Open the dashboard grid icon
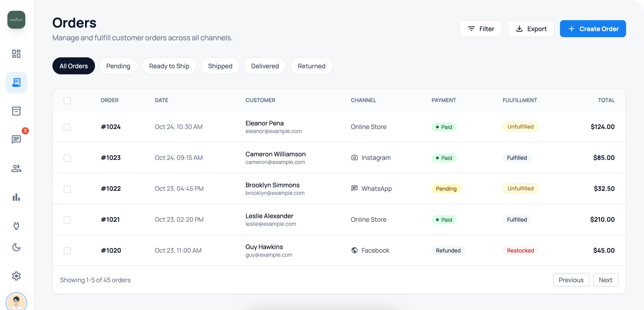Screen dimensions: 644x310 pyautogui.click(x=16, y=54)
